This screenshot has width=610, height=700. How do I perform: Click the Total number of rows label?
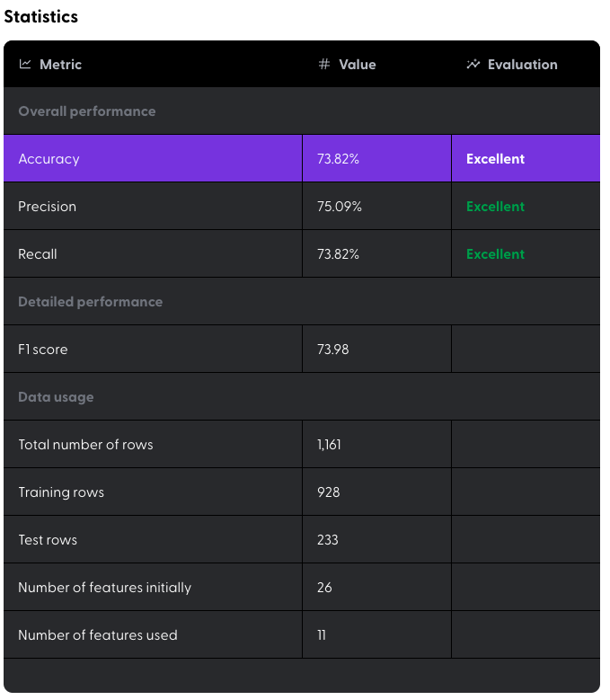(86, 445)
